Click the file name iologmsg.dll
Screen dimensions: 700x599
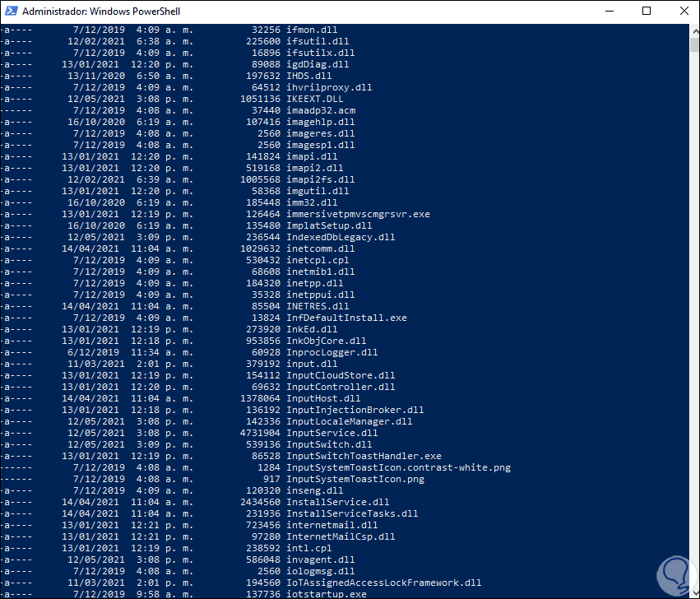click(x=321, y=572)
